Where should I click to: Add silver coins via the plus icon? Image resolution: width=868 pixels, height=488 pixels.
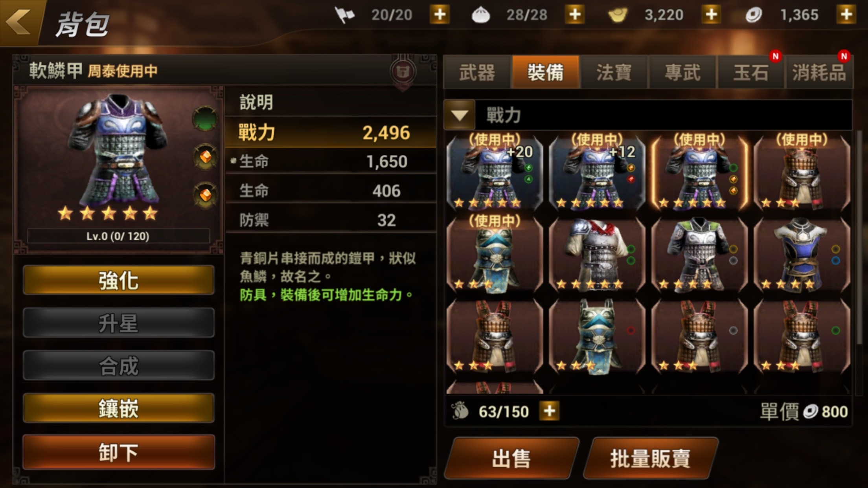point(846,15)
